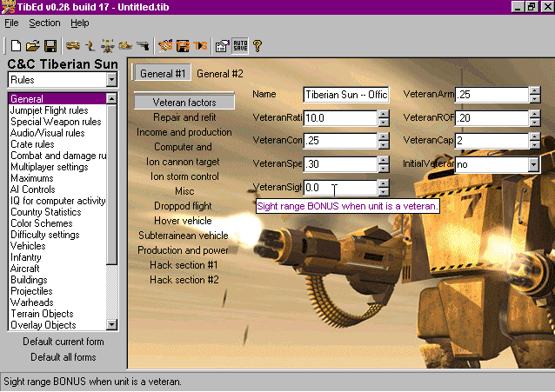Select Maximums in the list
This screenshot has width=555, height=392.
click(57, 178)
